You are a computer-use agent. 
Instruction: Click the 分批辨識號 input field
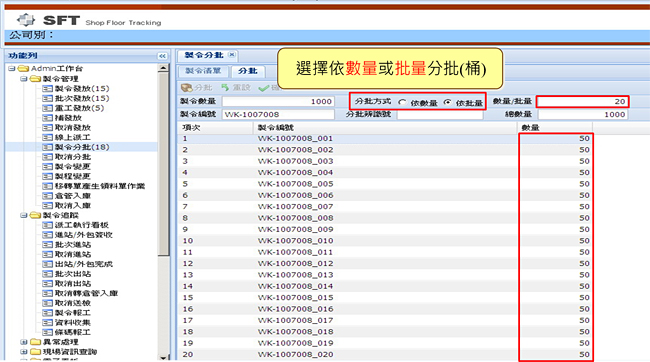coord(440,114)
